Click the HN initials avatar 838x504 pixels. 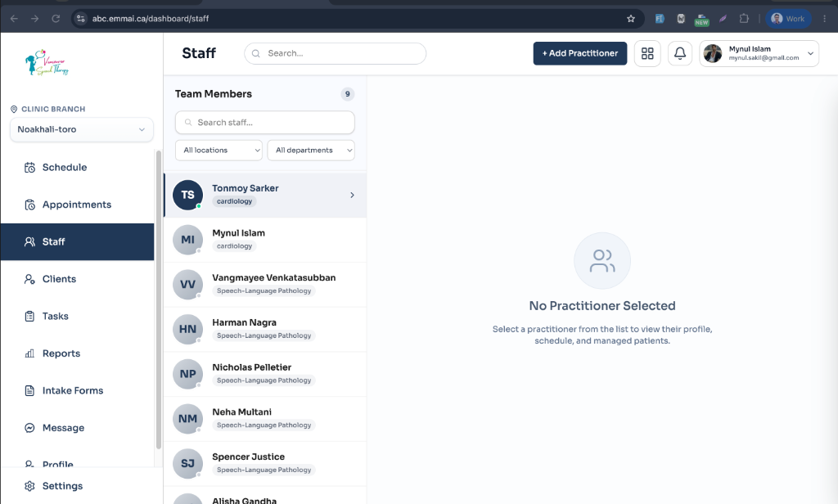pyautogui.click(x=187, y=329)
